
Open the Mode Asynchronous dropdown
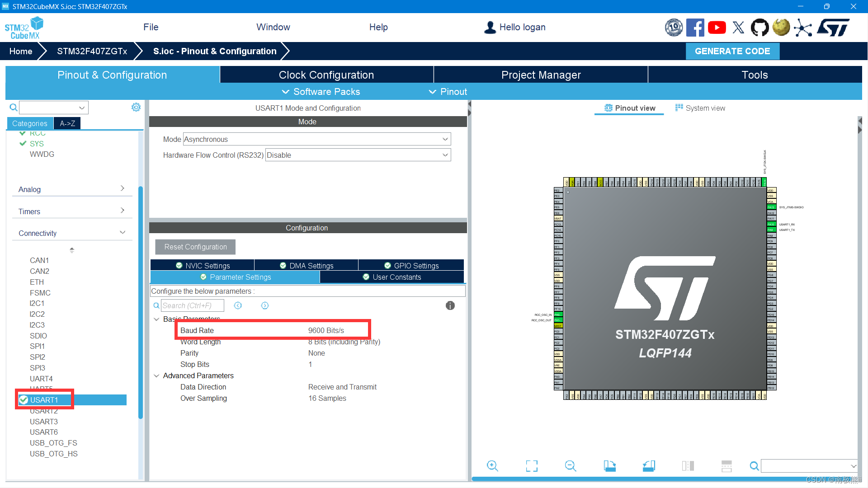pyautogui.click(x=316, y=139)
